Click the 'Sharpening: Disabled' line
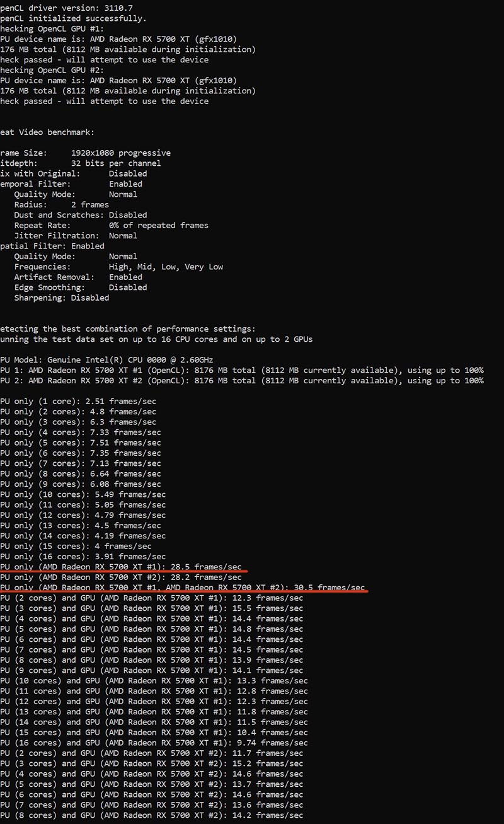504x824 pixels. click(x=61, y=298)
